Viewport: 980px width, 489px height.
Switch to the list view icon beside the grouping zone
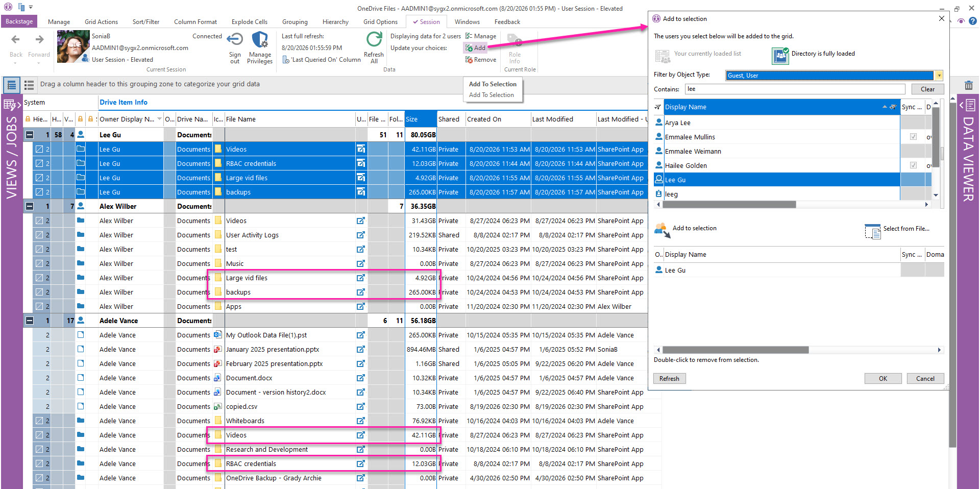[x=29, y=85]
